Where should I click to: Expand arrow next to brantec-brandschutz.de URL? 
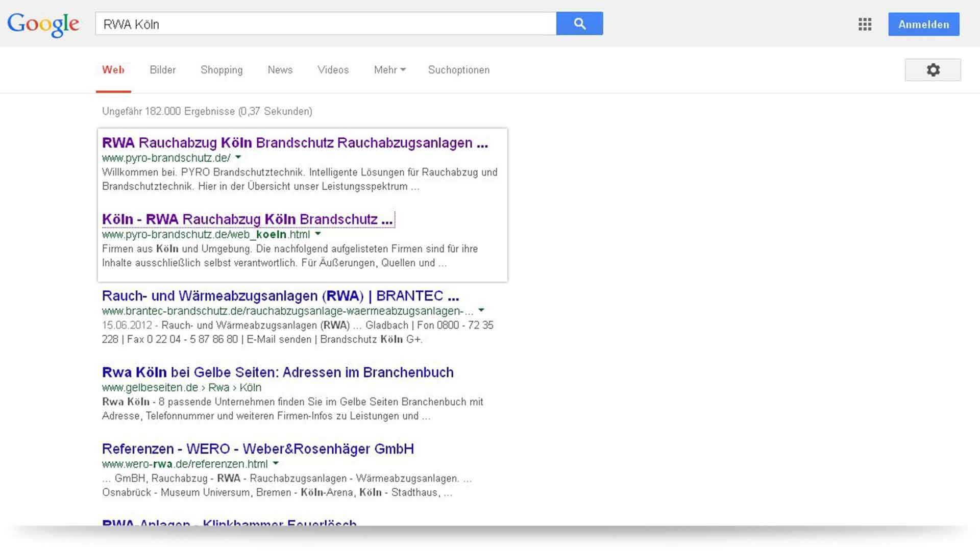(x=481, y=310)
